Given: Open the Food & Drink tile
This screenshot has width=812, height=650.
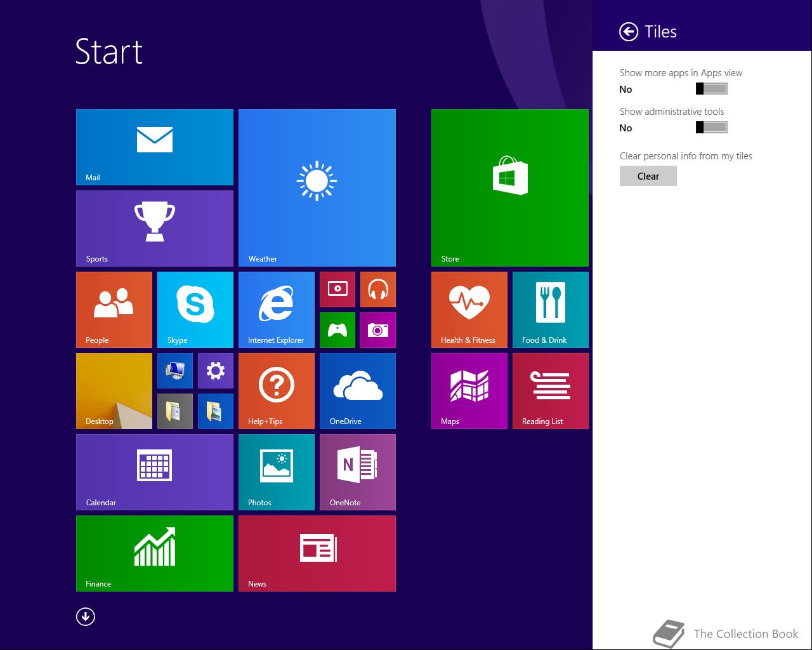Looking at the screenshot, I should [551, 310].
